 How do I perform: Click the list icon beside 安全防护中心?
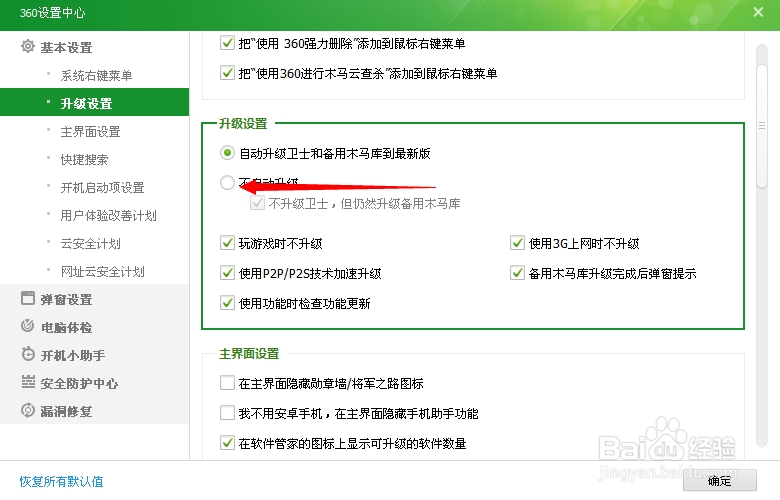point(28,383)
